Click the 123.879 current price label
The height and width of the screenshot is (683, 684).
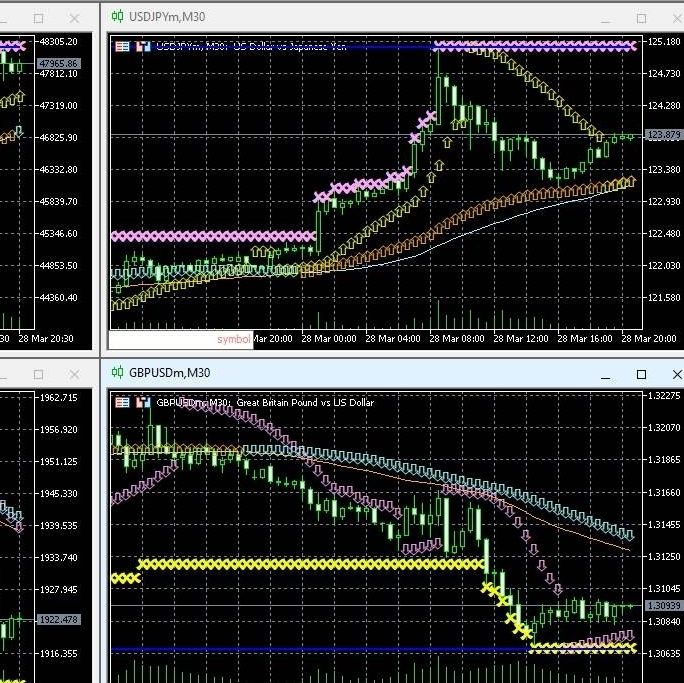click(x=663, y=135)
